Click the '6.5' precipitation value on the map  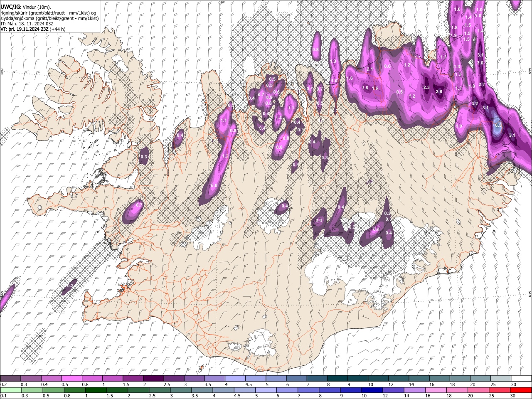499,125
